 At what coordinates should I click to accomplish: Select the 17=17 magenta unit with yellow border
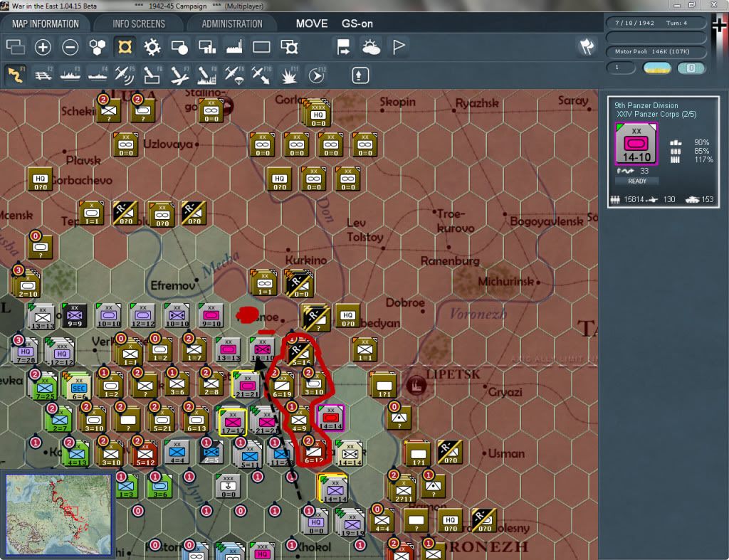pyautogui.click(x=233, y=421)
